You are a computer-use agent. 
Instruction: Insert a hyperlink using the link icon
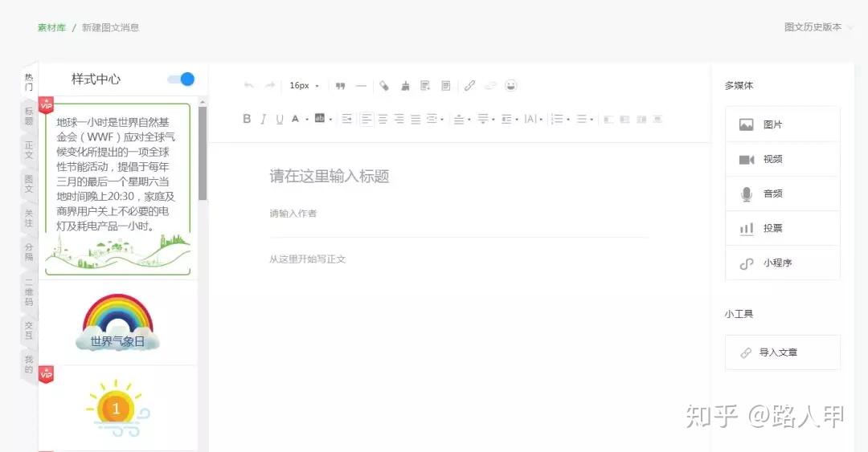click(x=469, y=86)
